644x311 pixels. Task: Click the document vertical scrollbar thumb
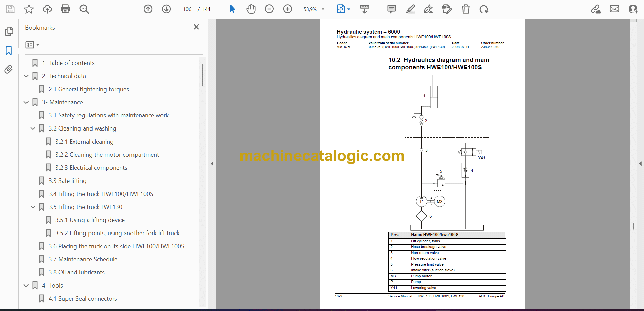point(633,226)
